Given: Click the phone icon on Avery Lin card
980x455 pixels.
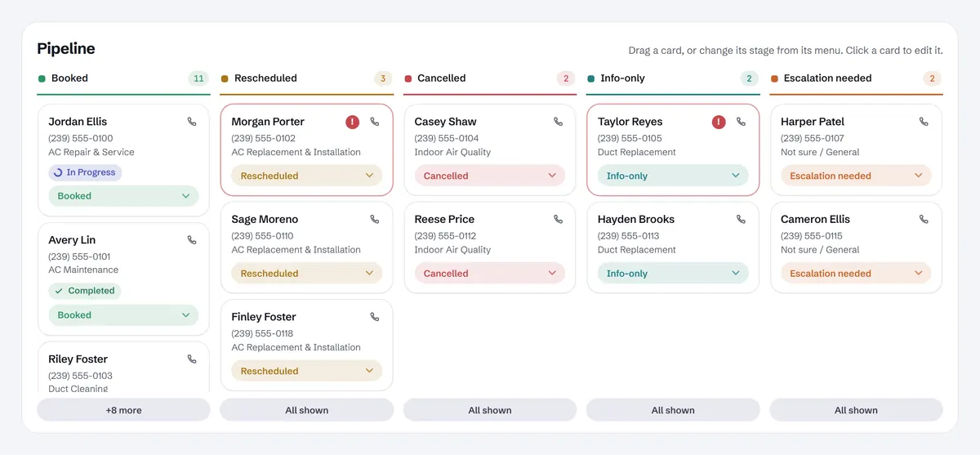Looking at the screenshot, I should [x=192, y=240].
